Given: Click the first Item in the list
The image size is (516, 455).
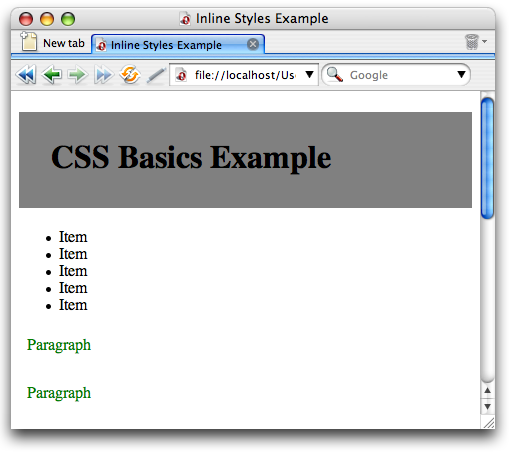Looking at the screenshot, I should point(73,237).
